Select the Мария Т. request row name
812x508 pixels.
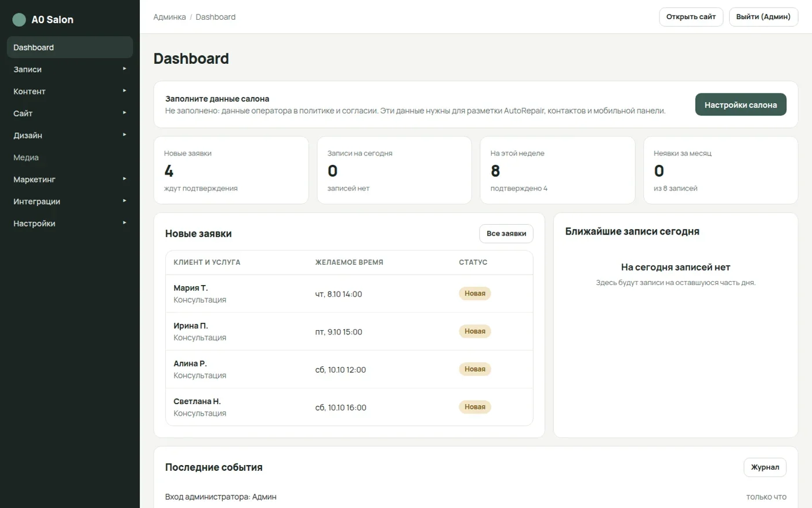(191, 288)
